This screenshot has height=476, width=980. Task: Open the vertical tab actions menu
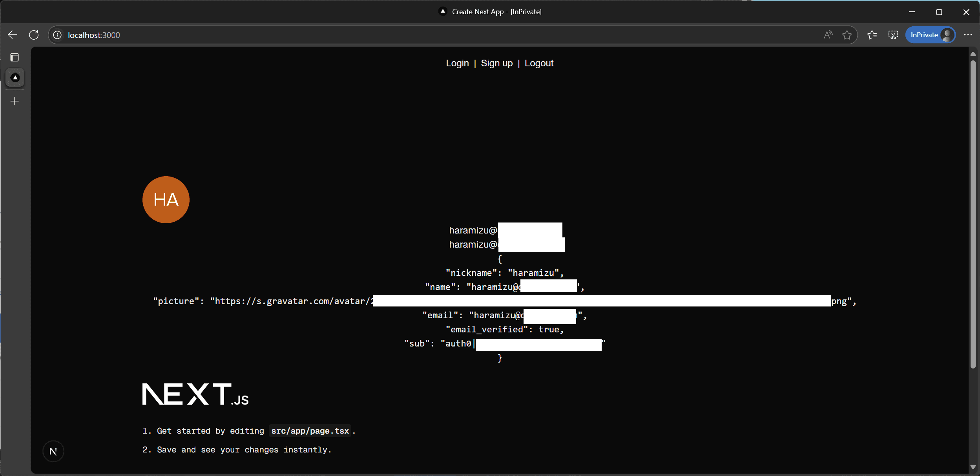(x=15, y=57)
